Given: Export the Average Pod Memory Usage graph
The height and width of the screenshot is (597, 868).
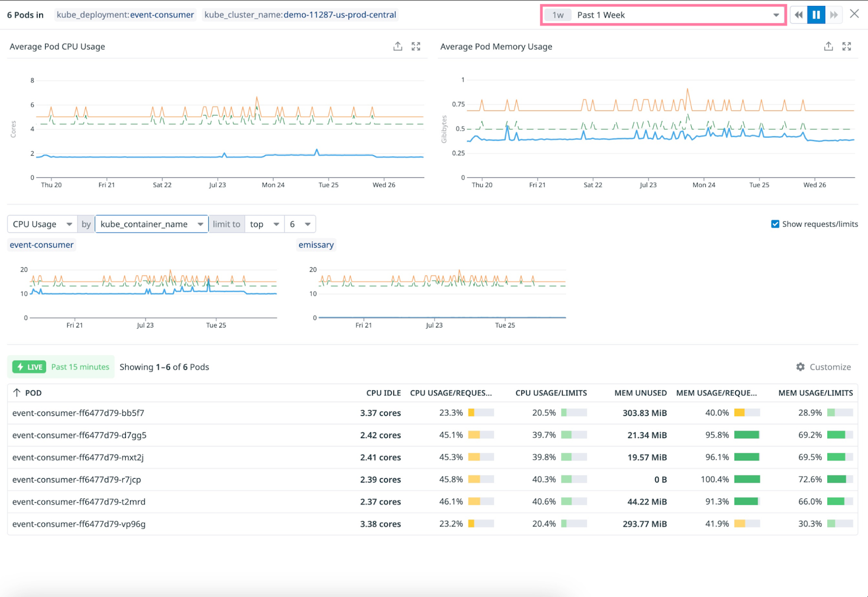Looking at the screenshot, I should click(828, 47).
